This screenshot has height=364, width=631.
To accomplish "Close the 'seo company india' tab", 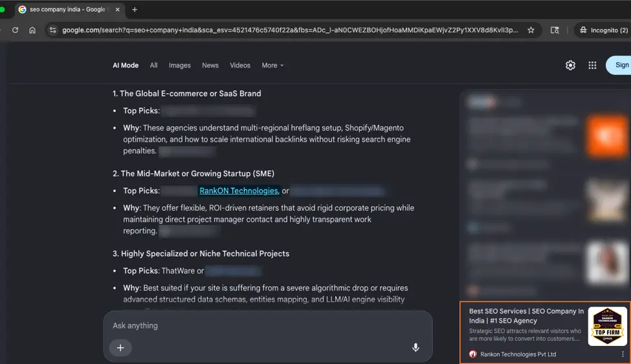I will [x=118, y=9].
